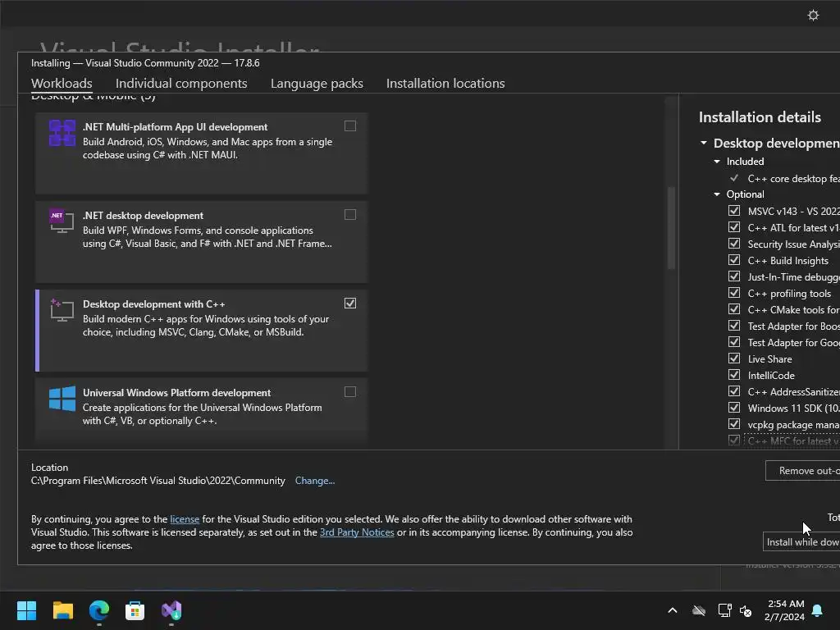Click the network display tray icon
840x630 pixels.
click(x=725, y=610)
